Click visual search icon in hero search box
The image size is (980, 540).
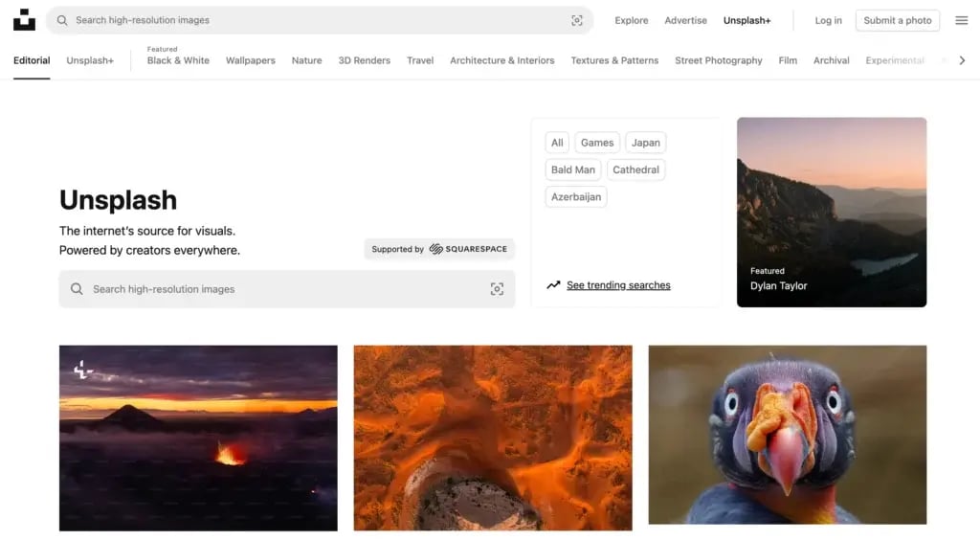point(497,289)
